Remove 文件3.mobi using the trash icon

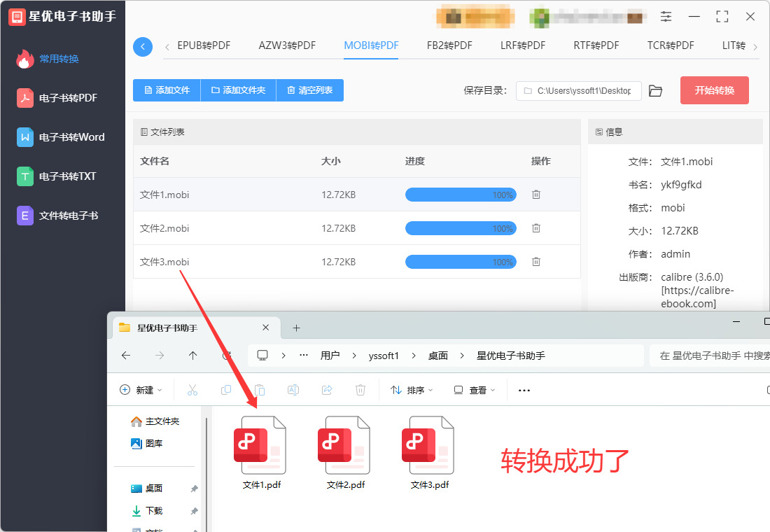pyautogui.click(x=535, y=262)
